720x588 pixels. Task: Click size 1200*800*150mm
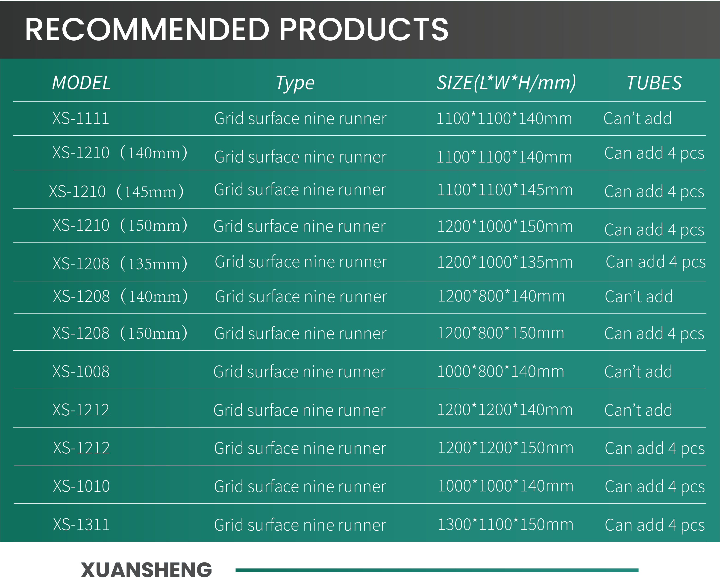pyautogui.click(x=501, y=333)
